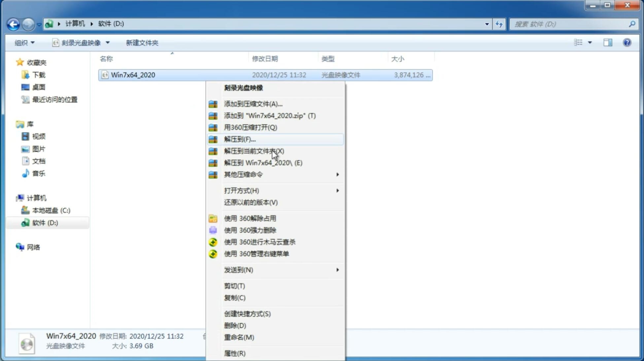The height and width of the screenshot is (361, 644).
Task: Click 软件 D drive in sidebar
Action: (44, 222)
